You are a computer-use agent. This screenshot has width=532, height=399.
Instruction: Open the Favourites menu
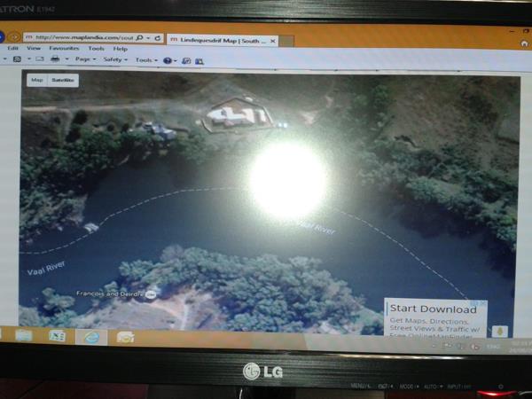click(x=64, y=49)
